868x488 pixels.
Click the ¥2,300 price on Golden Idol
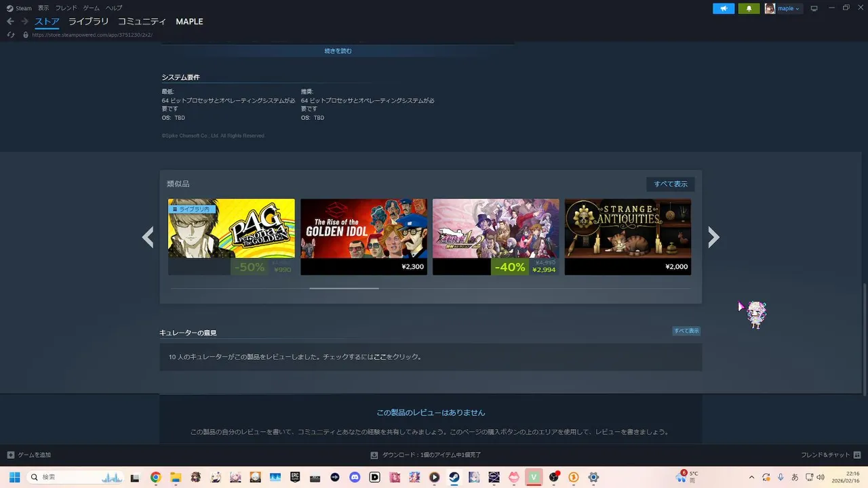tap(412, 267)
